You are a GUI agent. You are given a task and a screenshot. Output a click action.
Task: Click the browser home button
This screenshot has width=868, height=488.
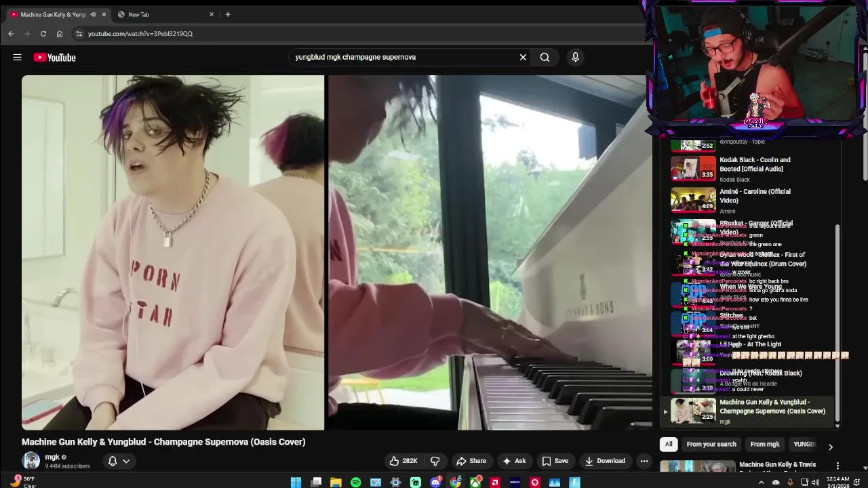(x=60, y=34)
